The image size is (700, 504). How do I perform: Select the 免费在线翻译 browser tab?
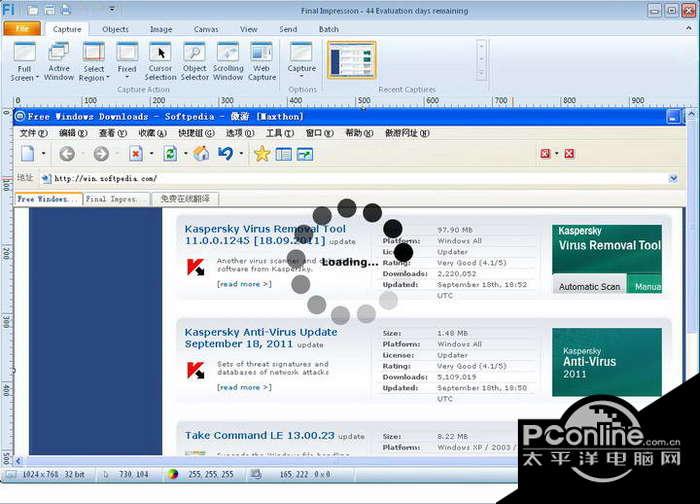click(185, 199)
